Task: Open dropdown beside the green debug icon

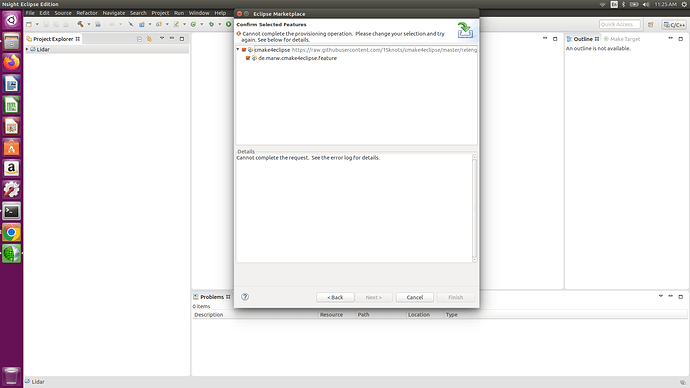Action: pos(202,24)
